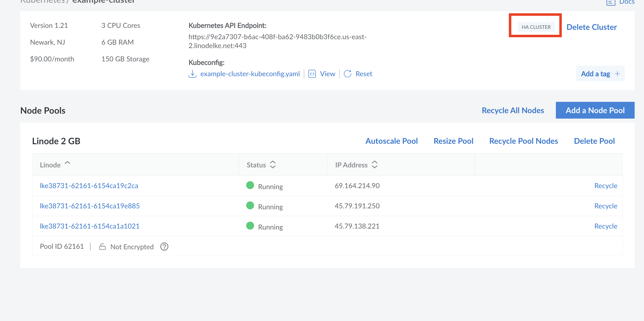Click green status dot for node ending c2ca
The width and height of the screenshot is (644, 321).
click(x=250, y=185)
